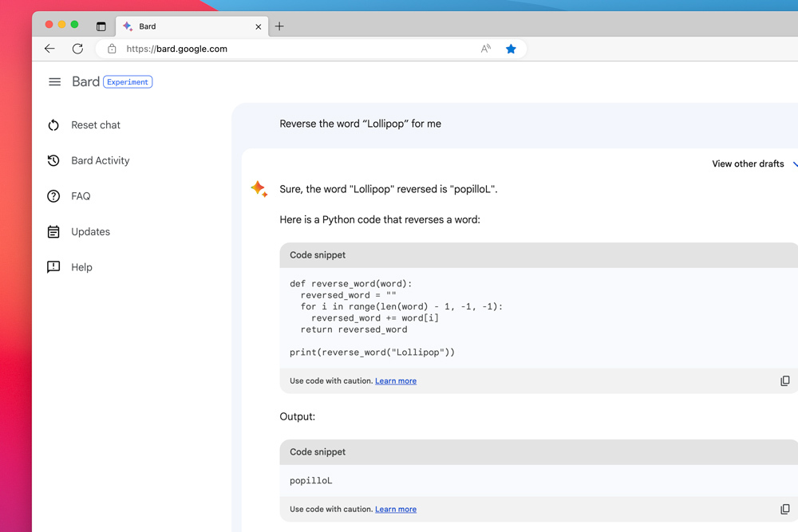The width and height of the screenshot is (798, 532).
Task: Click the red close window button
Action: (x=49, y=25)
